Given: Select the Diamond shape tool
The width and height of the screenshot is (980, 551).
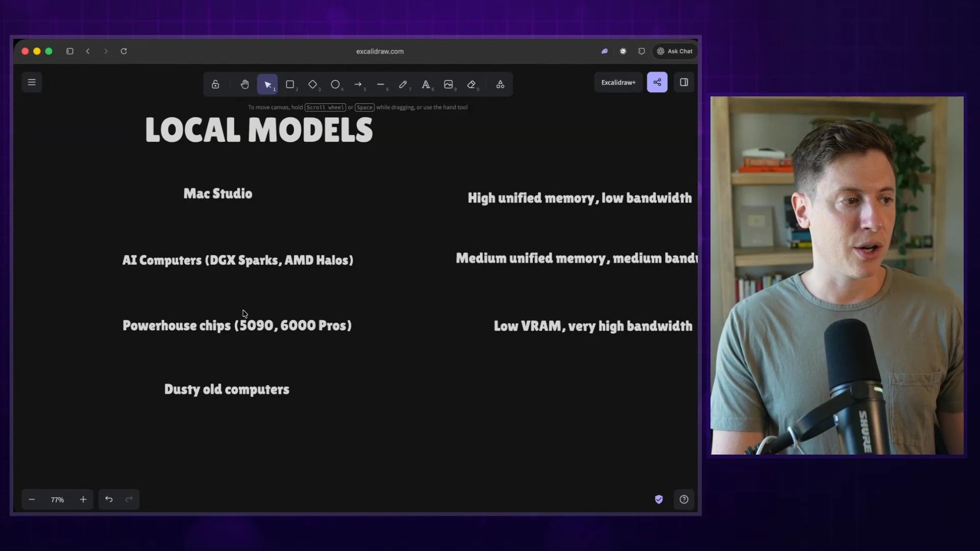Looking at the screenshot, I should click(312, 84).
